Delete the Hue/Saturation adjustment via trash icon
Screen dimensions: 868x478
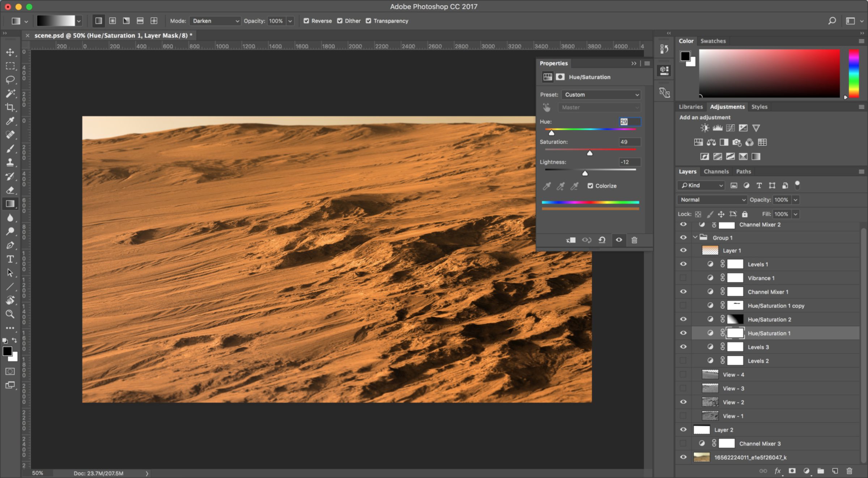pos(635,240)
